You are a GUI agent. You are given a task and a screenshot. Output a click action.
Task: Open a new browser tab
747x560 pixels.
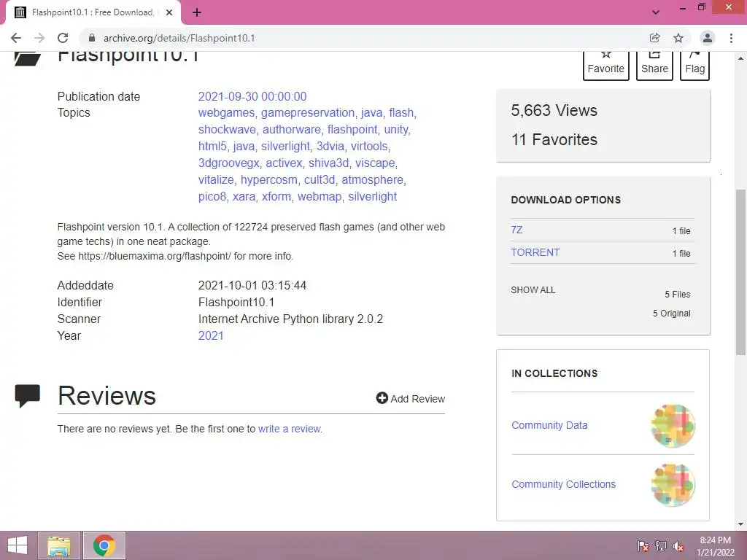tap(197, 12)
